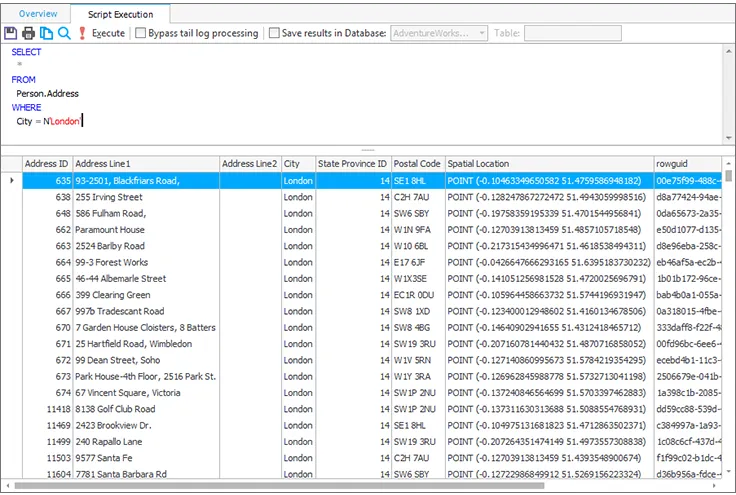736x495 pixels.
Task: Click postal code cell 'EC1R 0DU'
Action: [418, 295]
